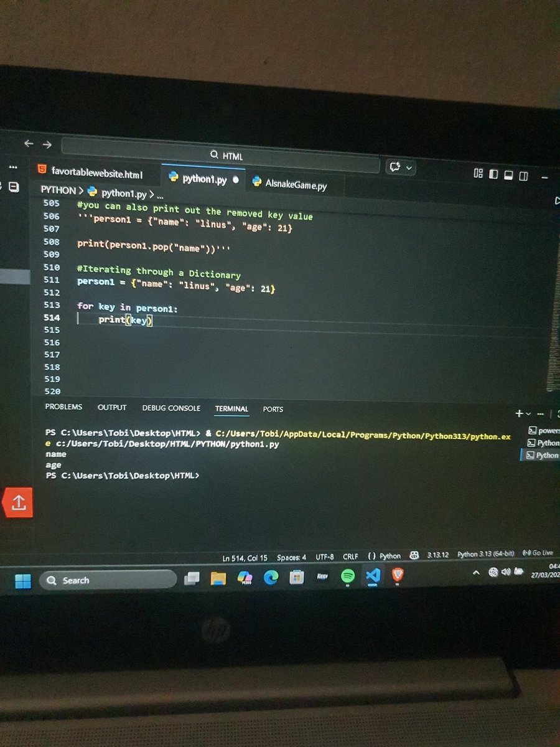Go forward with the right arrow
This screenshot has width=560, height=747.
(47, 144)
